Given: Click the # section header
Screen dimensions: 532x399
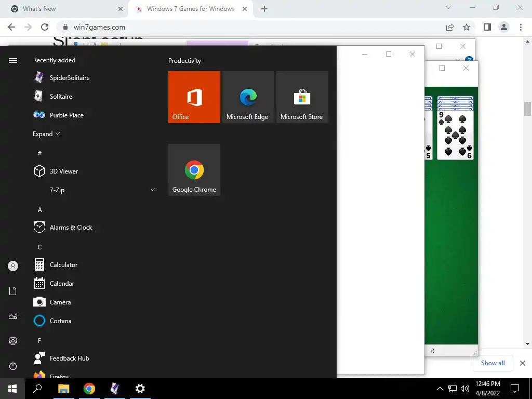Looking at the screenshot, I should tap(39, 153).
